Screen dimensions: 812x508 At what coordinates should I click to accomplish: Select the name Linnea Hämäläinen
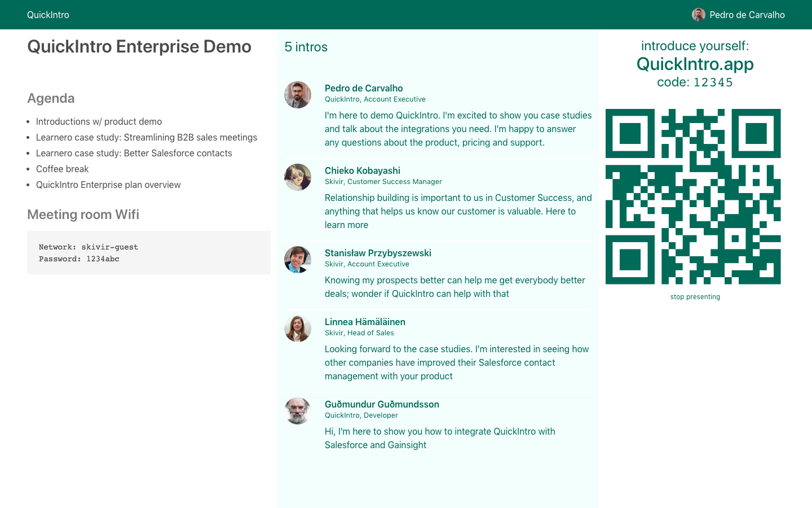click(365, 322)
